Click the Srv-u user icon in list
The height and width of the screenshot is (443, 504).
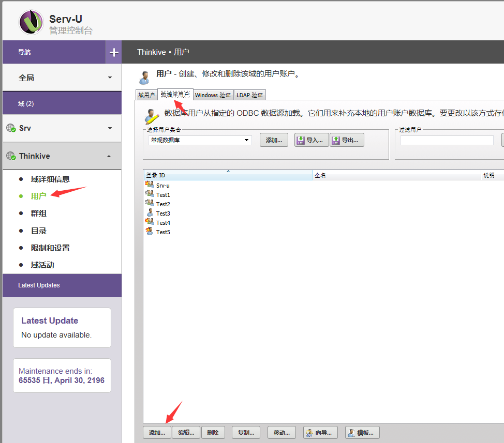click(150, 185)
